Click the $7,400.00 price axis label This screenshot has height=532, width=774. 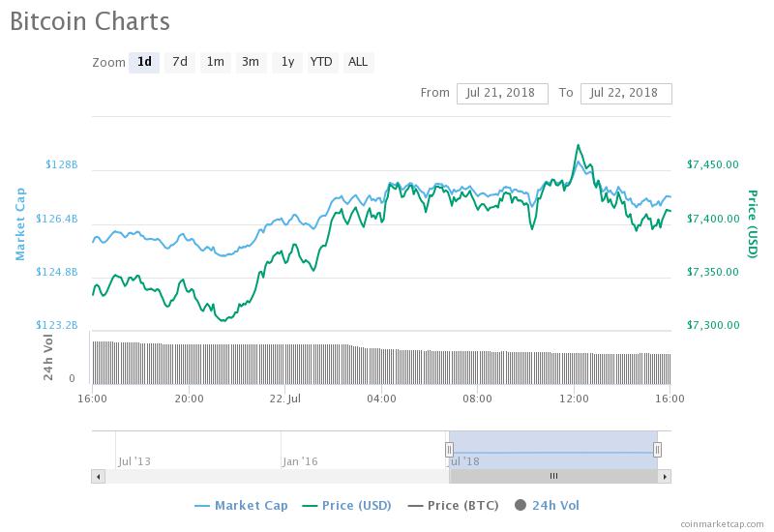713,219
